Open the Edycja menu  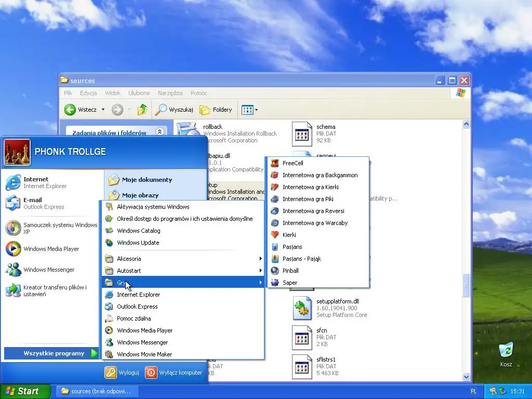pyautogui.click(x=88, y=93)
